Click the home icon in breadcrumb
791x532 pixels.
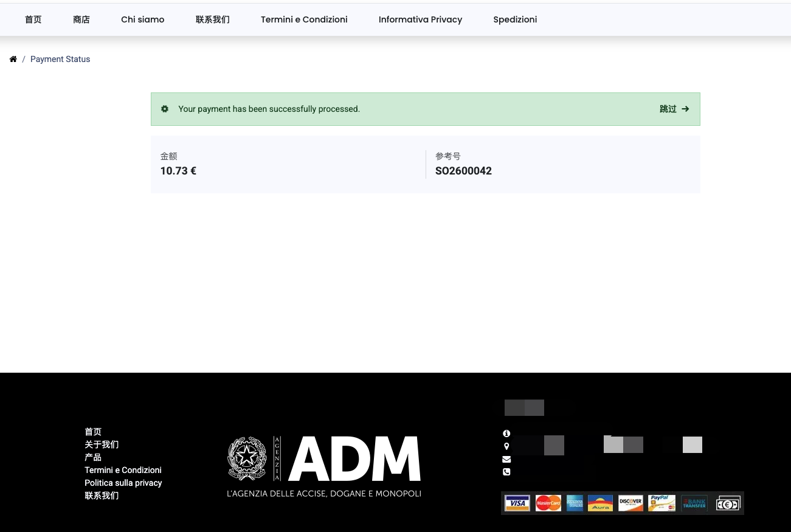point(13,59)
